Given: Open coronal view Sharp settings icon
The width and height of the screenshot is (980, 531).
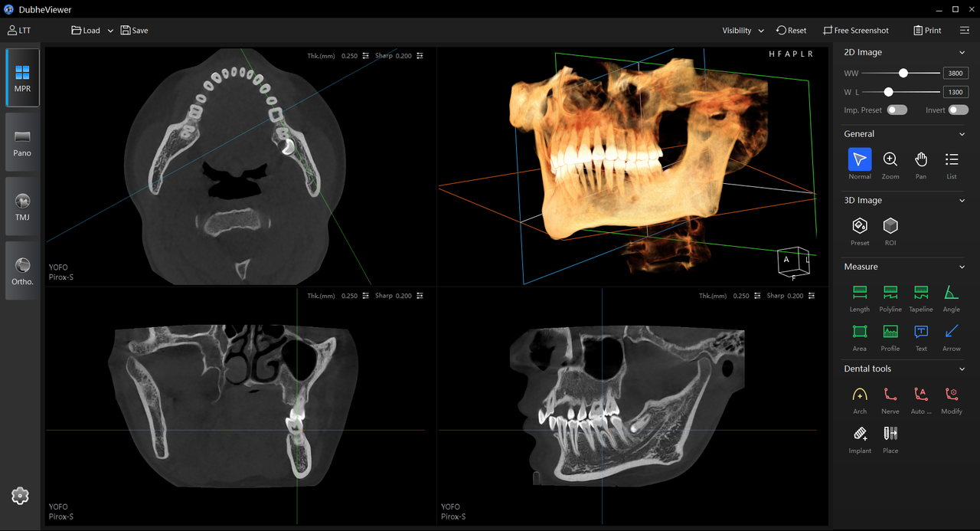Looking at the screenshot, I should [x=420, y=296].
